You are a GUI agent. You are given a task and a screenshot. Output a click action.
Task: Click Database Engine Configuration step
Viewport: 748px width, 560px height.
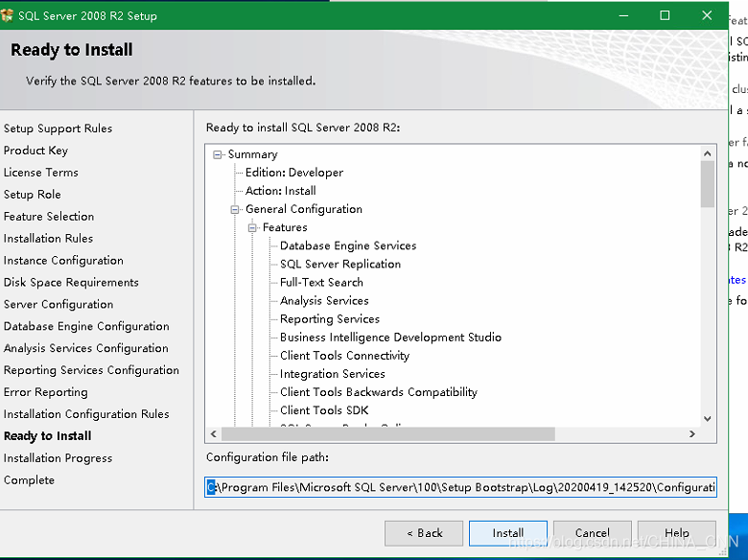click(86, 326)
